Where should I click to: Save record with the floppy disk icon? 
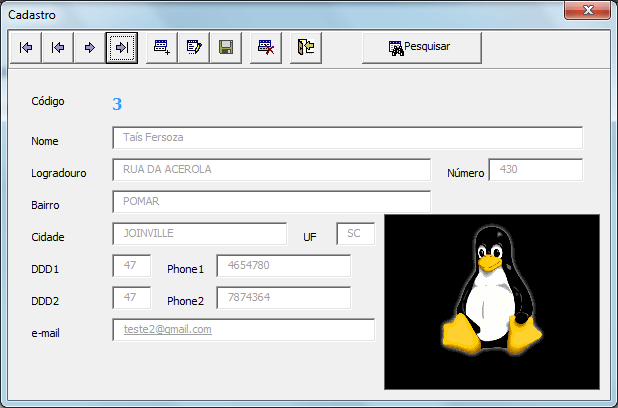click(x=226, y=47)
